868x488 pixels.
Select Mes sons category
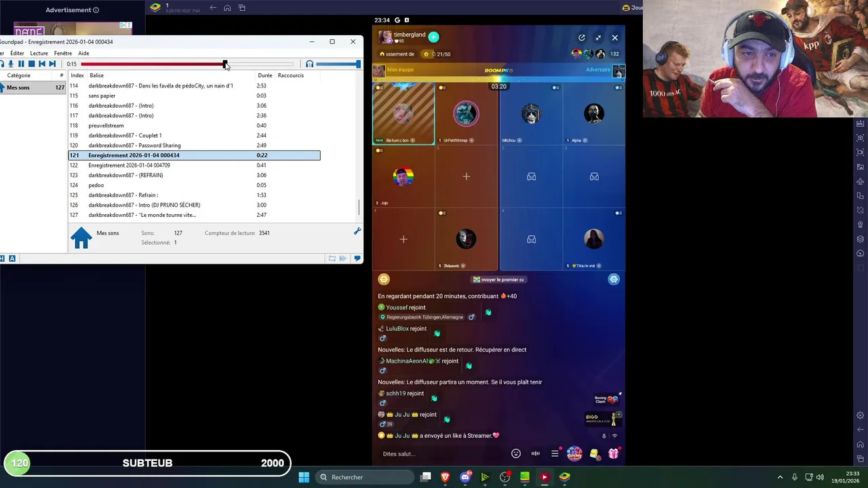click(33, 87)
